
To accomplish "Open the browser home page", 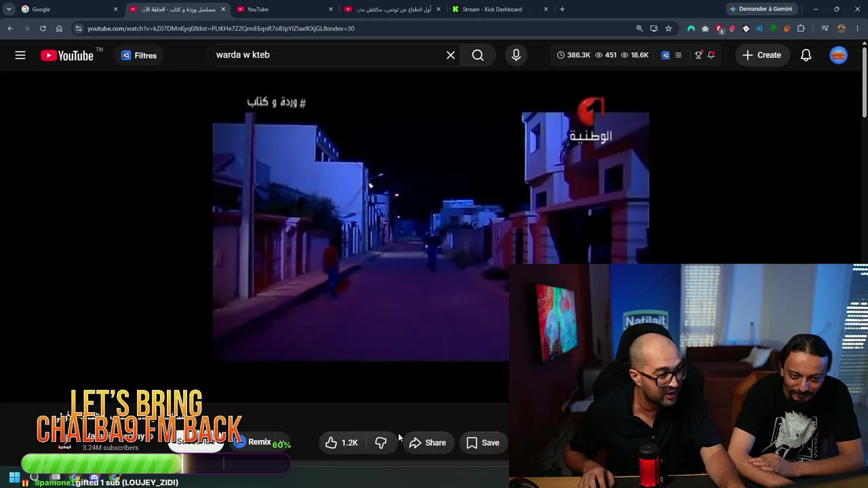I will pos(59,28).
